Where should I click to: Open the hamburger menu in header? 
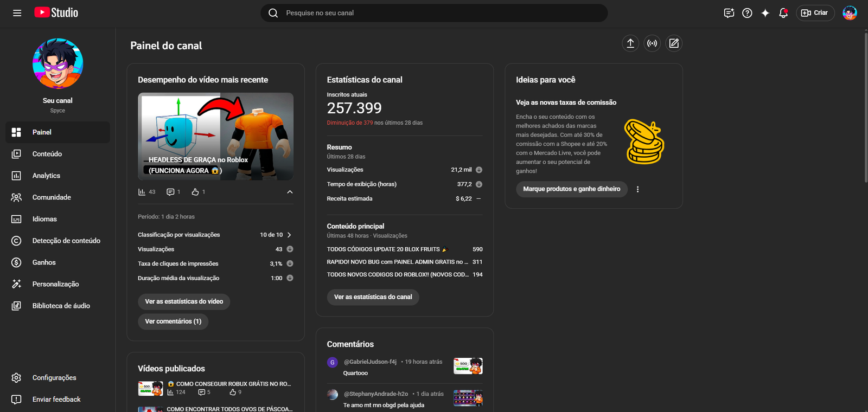[x=17, y=13]
